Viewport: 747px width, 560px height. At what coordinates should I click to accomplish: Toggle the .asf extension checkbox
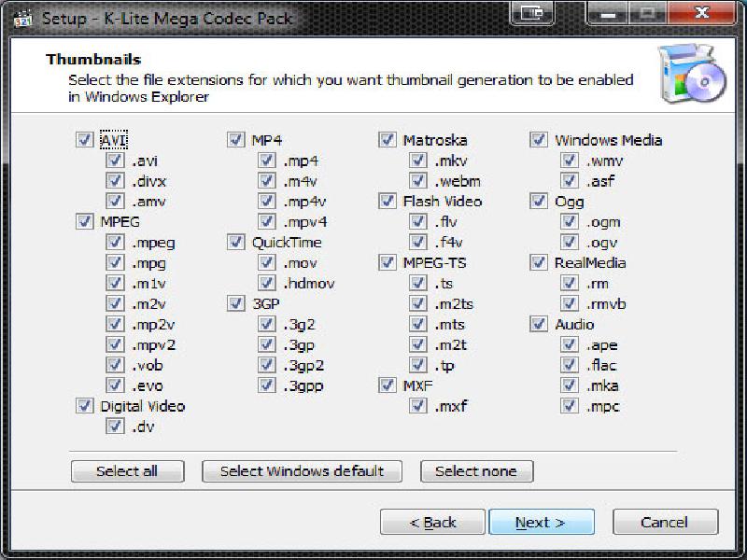click(570, 180)
